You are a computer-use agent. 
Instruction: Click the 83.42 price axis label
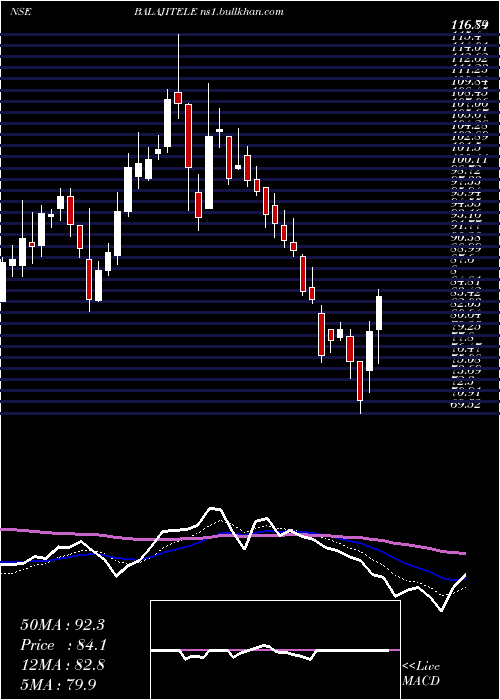point(466,294)
